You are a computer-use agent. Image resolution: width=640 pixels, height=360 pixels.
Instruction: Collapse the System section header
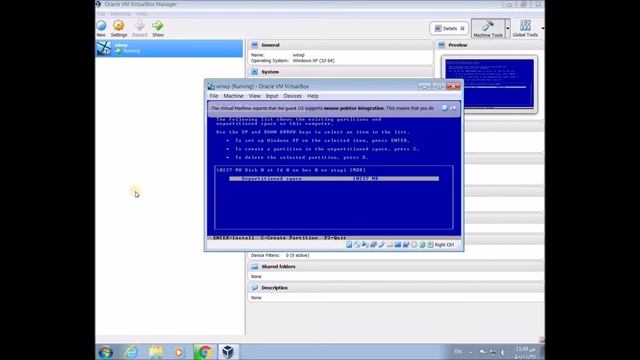tap(340, 72)
